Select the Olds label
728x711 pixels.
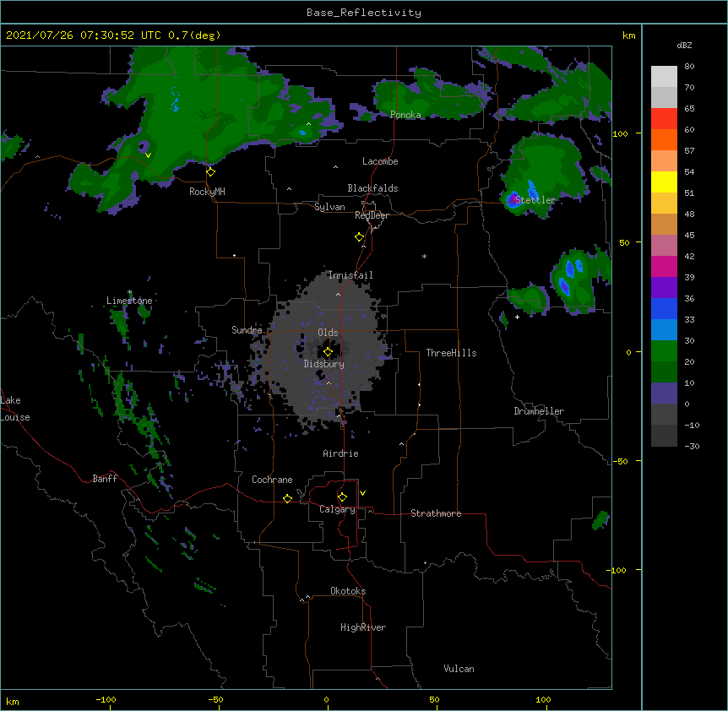(x=328, y=333)
